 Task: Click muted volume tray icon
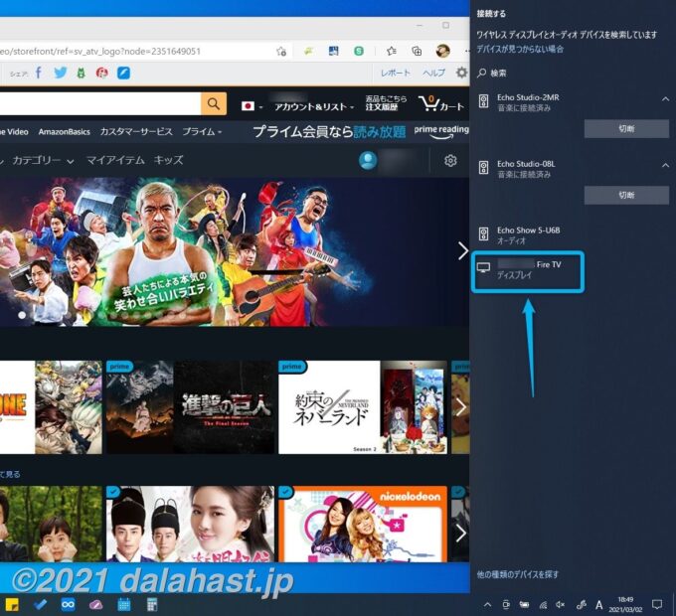[x=560, y=605]
